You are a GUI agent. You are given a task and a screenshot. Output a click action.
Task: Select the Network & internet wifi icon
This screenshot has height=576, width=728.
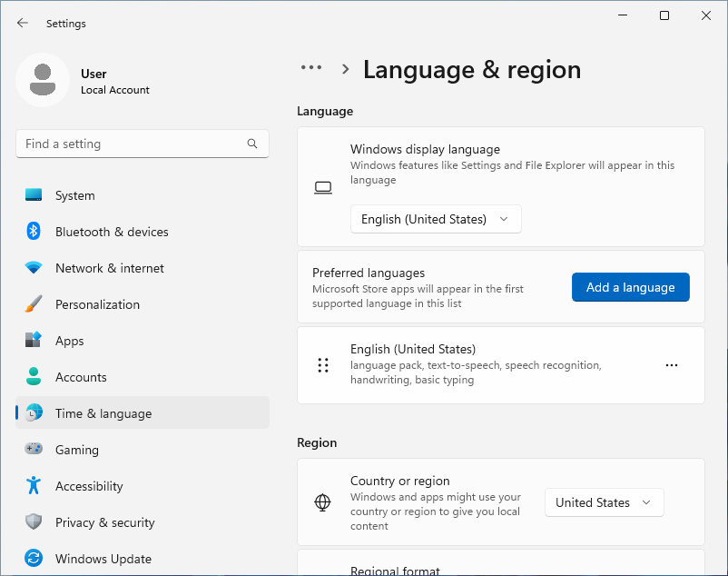pos(34,268)
